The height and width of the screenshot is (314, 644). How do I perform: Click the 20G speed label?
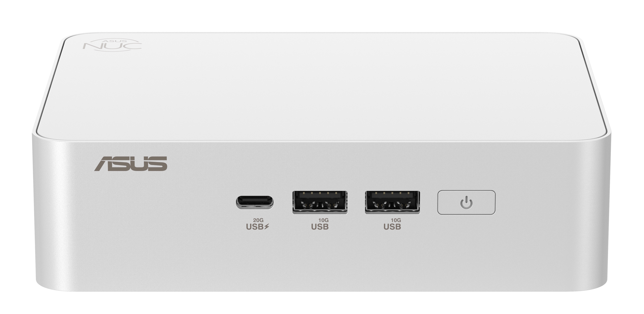pos(258,220)
